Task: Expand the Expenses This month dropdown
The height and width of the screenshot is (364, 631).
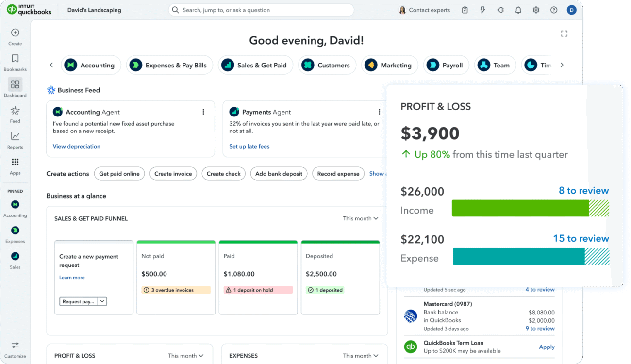Action: click(360, 356)
